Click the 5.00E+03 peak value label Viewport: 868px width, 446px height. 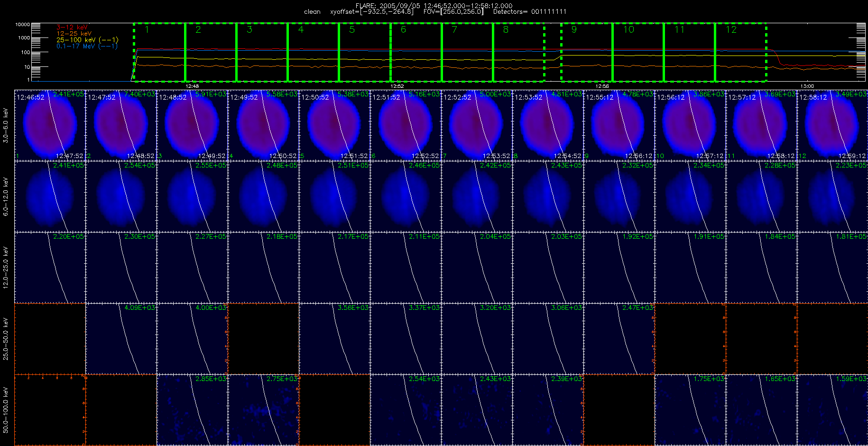[x=495, y=94]
